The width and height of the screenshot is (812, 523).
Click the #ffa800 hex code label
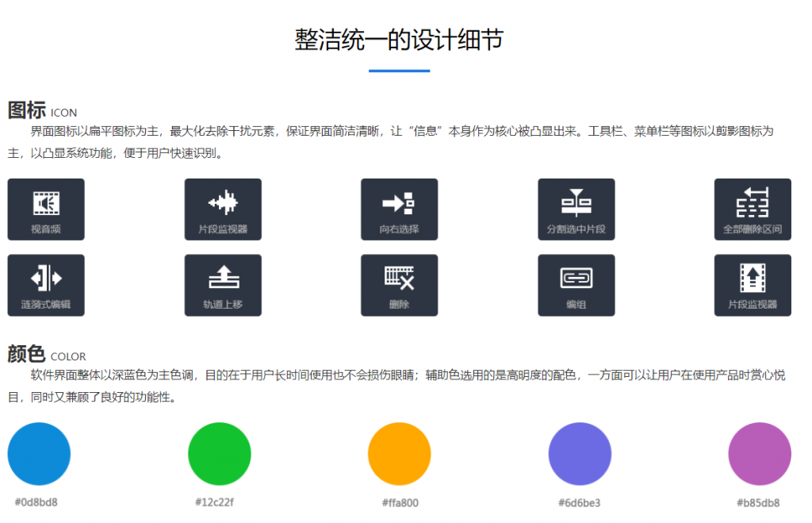[x=400, y=502]
